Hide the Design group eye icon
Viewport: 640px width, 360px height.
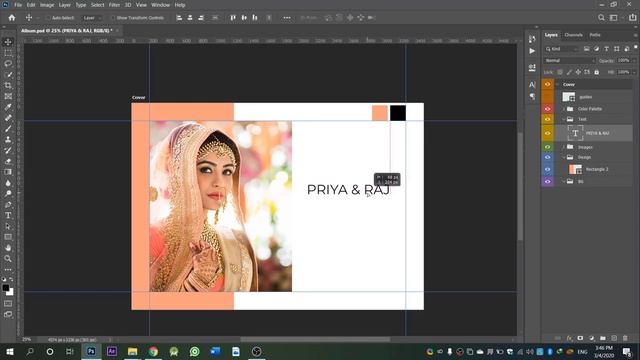547,157
